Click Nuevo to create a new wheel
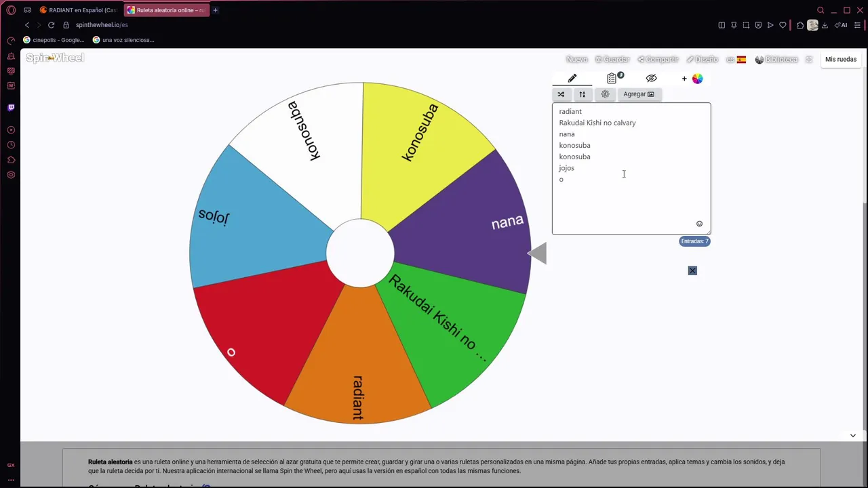The height and width of the screenshot is (488, 868). click(577, 60)
